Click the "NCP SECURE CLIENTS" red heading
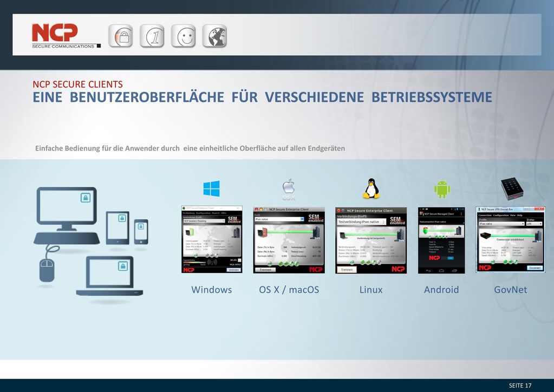This screenshot has height=392, width=554. (x=78, y=84)
